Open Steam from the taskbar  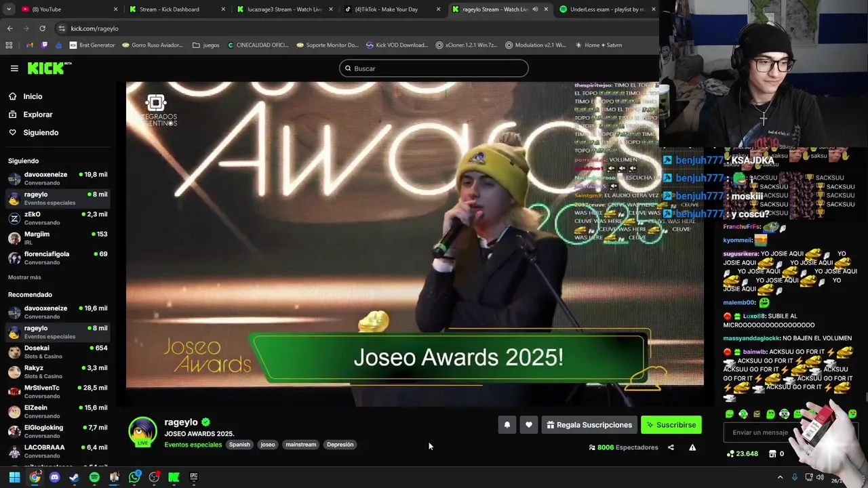tap(75, 477)
